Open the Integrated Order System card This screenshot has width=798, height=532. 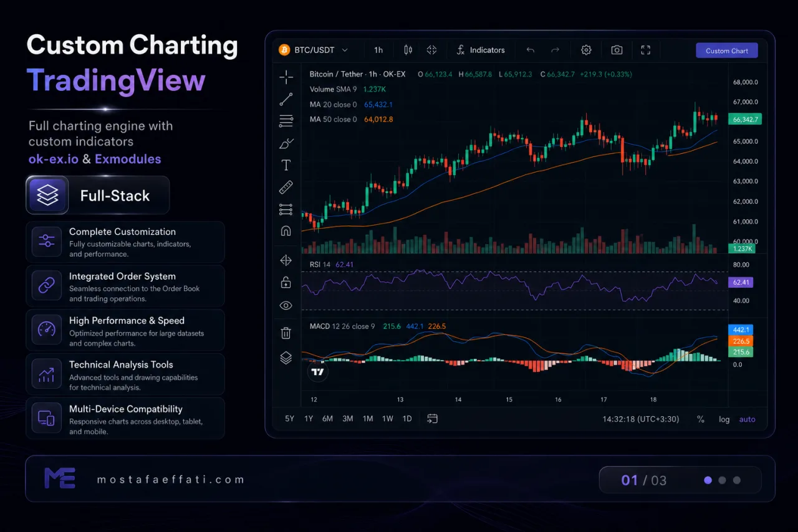125,286
